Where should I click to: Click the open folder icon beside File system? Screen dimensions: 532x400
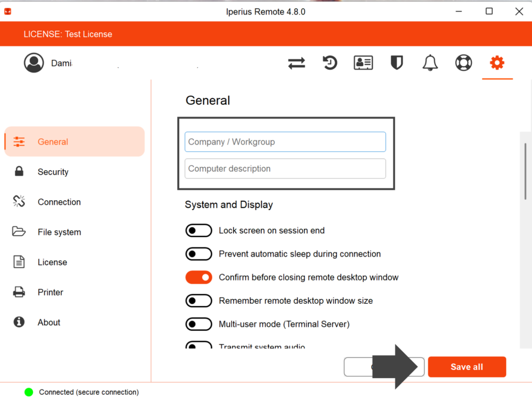pyautogui.click(x=19, y=231)
